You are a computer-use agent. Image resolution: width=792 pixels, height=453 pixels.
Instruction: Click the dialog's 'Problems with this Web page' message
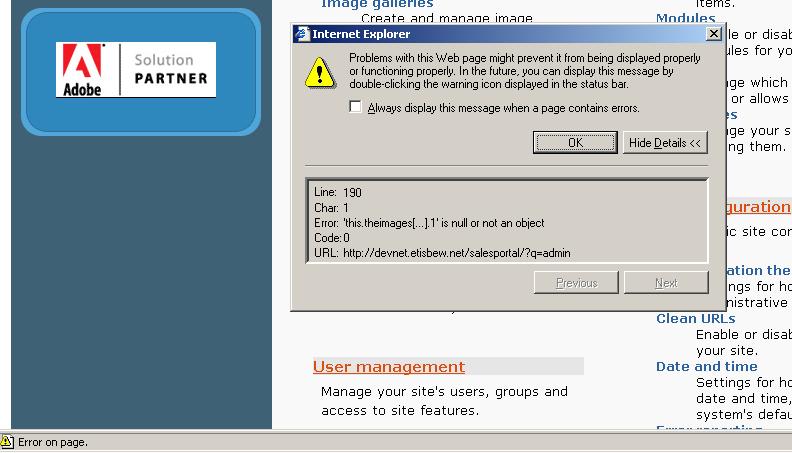524,71
